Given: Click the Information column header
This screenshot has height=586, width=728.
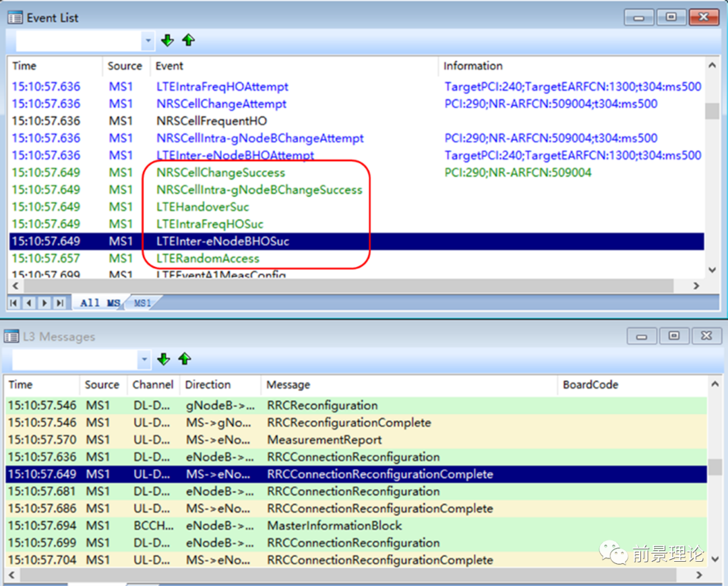Looking at the screenshot, I should 571,66.
